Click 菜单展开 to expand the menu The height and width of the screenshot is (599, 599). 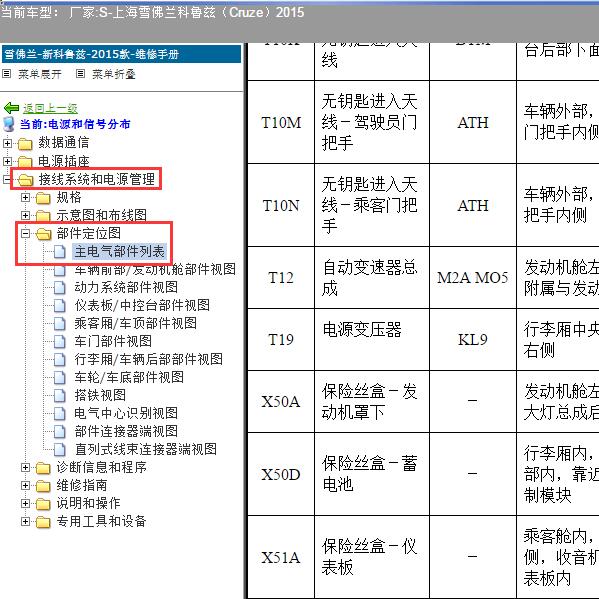40,74
